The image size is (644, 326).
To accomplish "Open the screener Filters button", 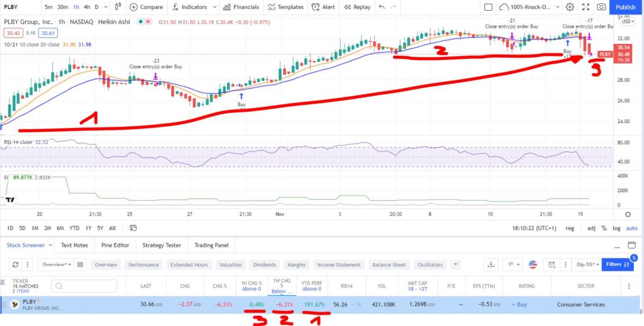I will tap(618, 264).
